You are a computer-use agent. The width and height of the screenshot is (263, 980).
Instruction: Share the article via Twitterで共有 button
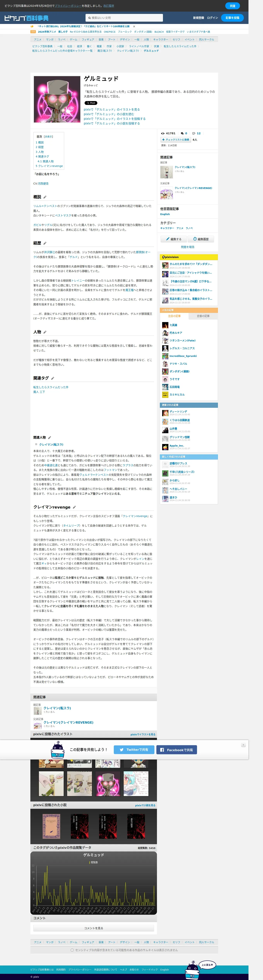coord(134,750)
